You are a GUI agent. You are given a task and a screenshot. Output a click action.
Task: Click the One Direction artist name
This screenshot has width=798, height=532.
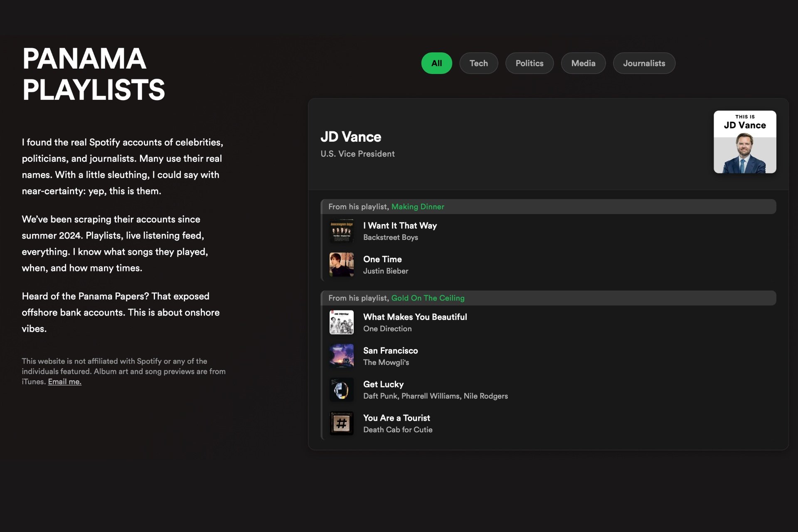click(387, 329)
